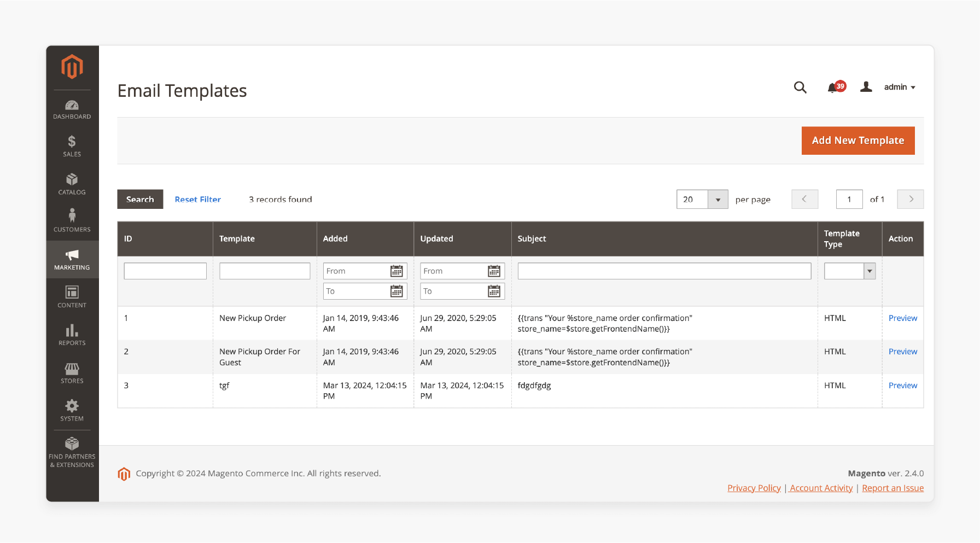Open the Catalog sidebar menu
Viewport: 980px width, 543px height.
coord(72,184)
